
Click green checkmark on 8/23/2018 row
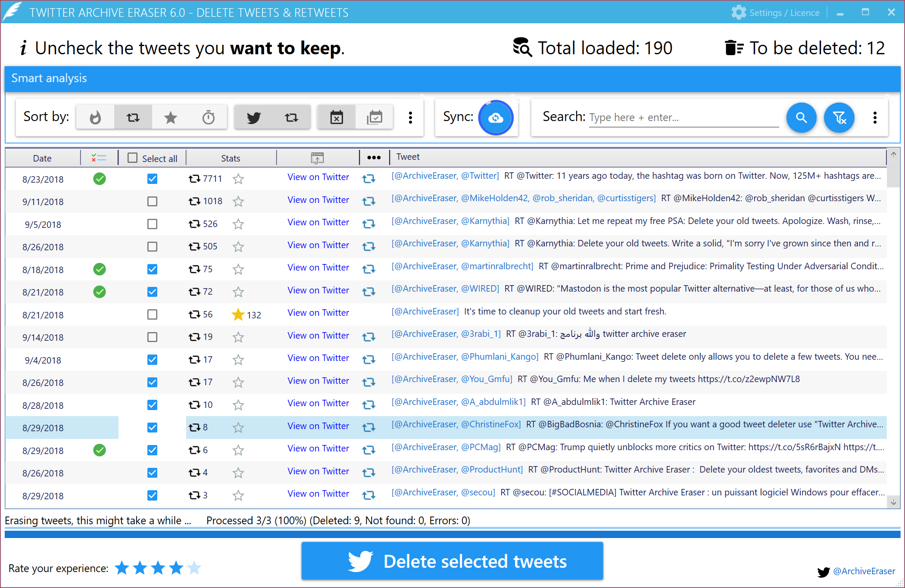point(100,179)
